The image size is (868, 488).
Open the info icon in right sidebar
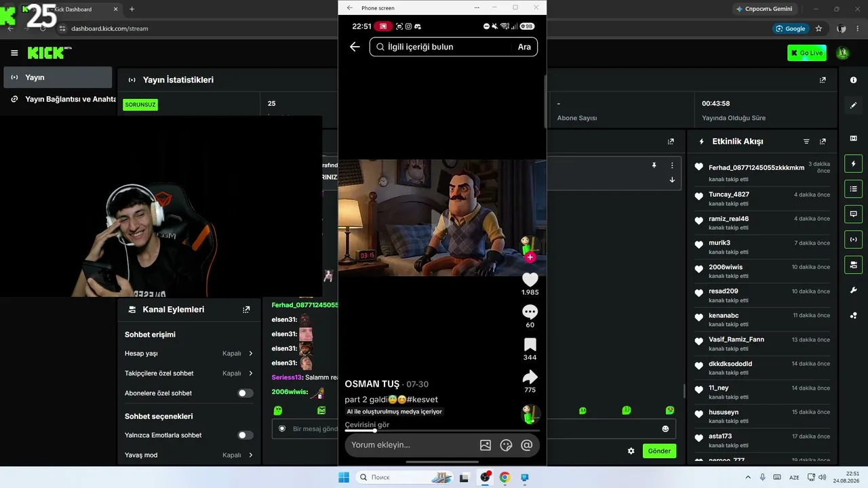click(x=853, y=80)
